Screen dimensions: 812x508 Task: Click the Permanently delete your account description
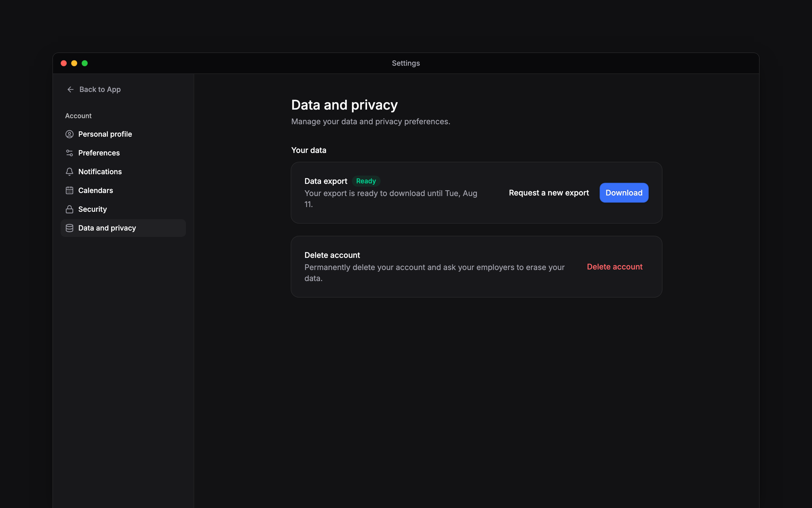point(434,272)
